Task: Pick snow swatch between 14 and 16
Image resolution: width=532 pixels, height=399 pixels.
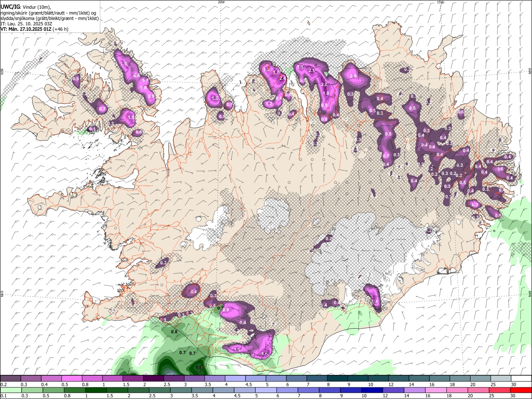Action: 419,379
